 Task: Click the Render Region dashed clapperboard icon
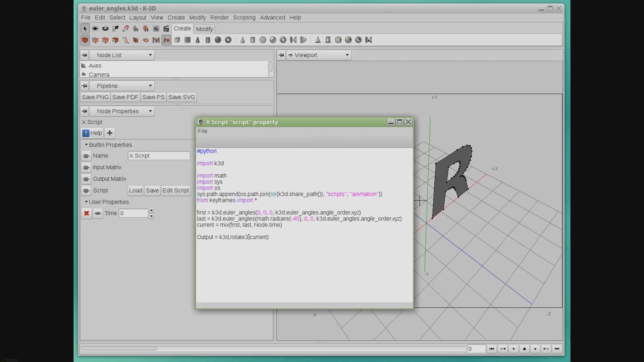(156, 29)
